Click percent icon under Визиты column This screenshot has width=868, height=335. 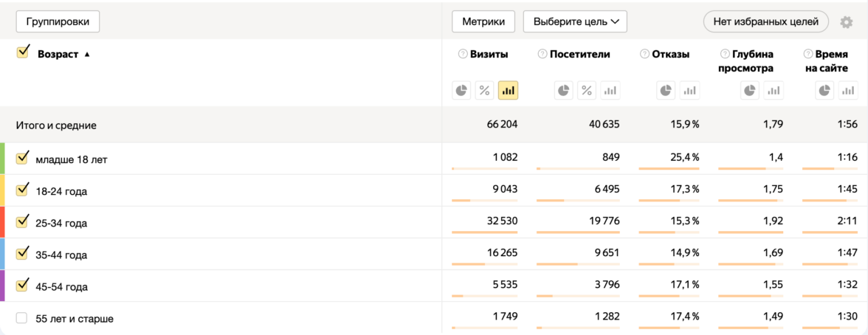(x=485, y=90)
